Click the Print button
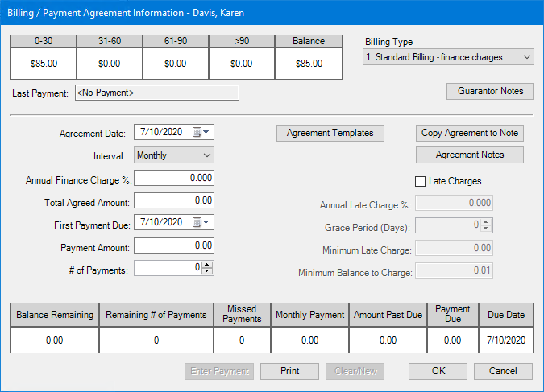This screenshot has width=544, height=392. [289, 371]
